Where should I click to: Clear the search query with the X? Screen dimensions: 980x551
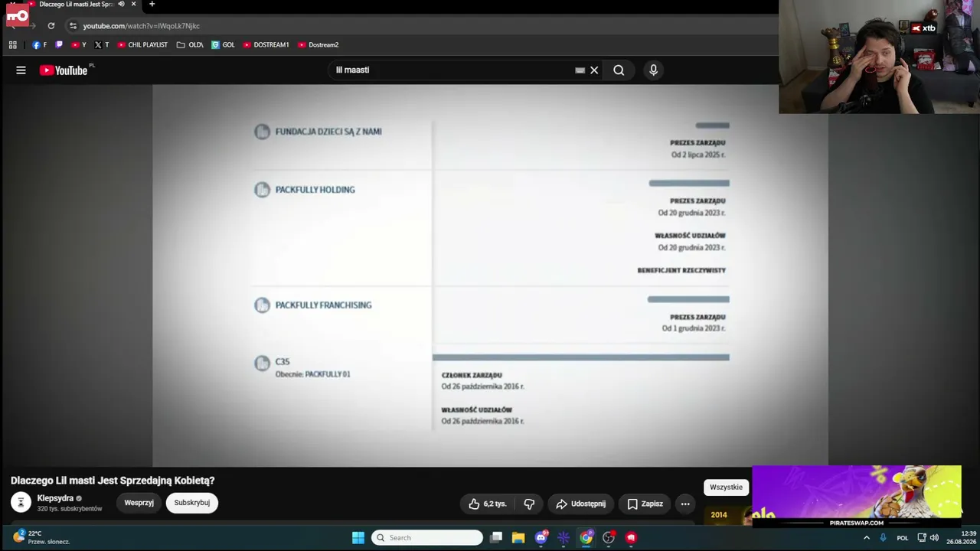[594, 70]
